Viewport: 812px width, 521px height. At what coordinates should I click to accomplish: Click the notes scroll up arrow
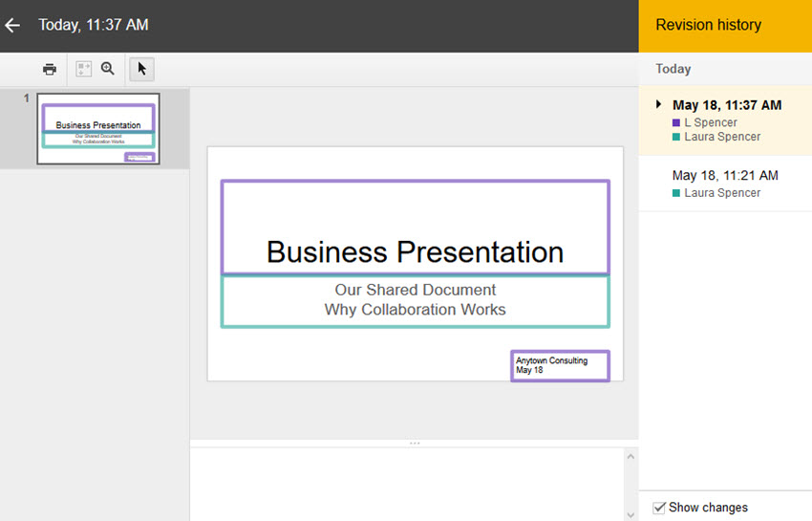point(630,457)
